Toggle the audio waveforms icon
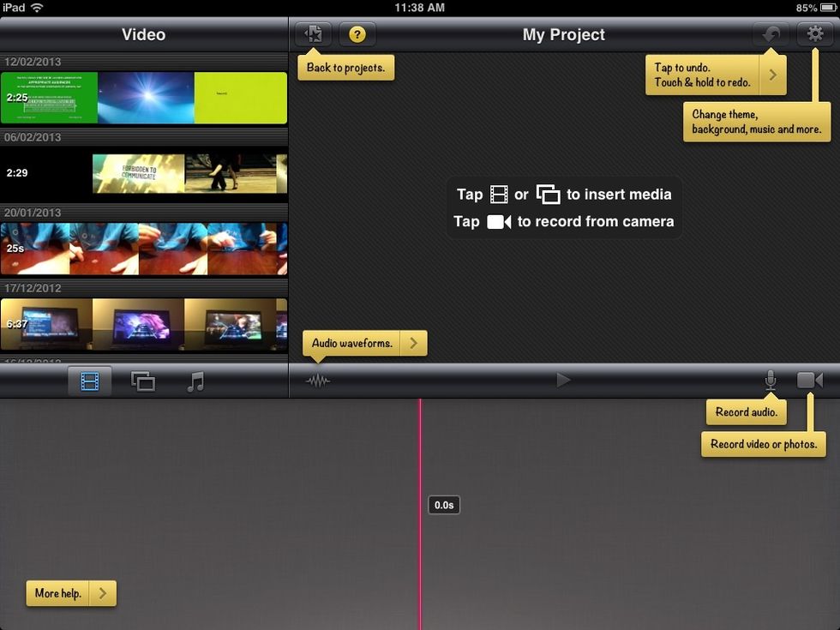The image size is (840, 630). pyautogui.click(x=317, y=380)
